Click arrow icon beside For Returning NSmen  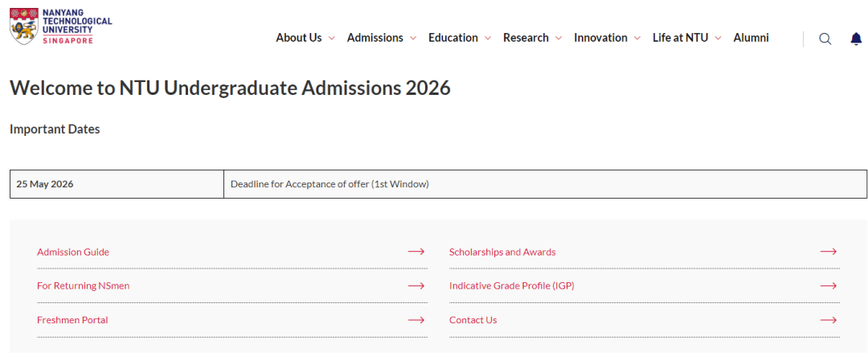click(x=416, y=286)
